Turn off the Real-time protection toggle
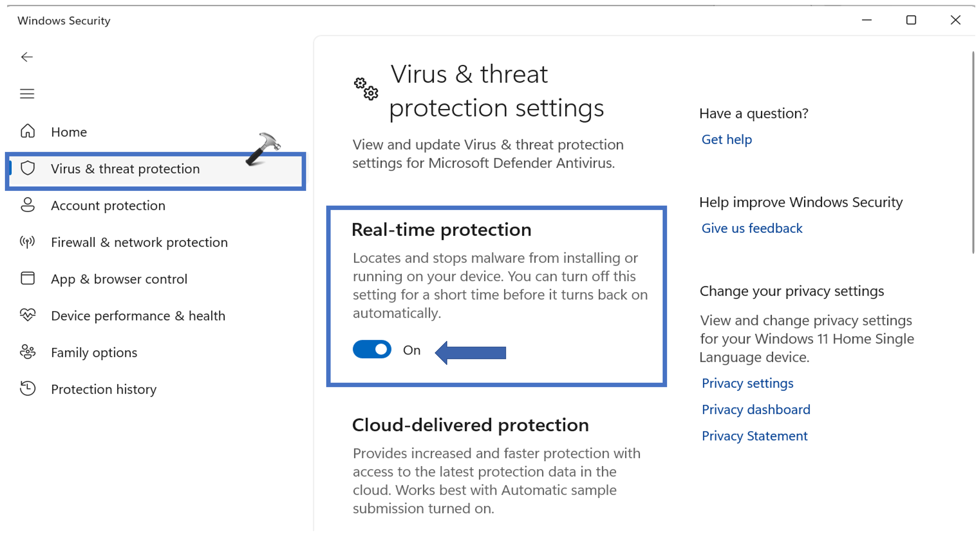The width and height of the screenshot is (980, 536). pos(372,349)
